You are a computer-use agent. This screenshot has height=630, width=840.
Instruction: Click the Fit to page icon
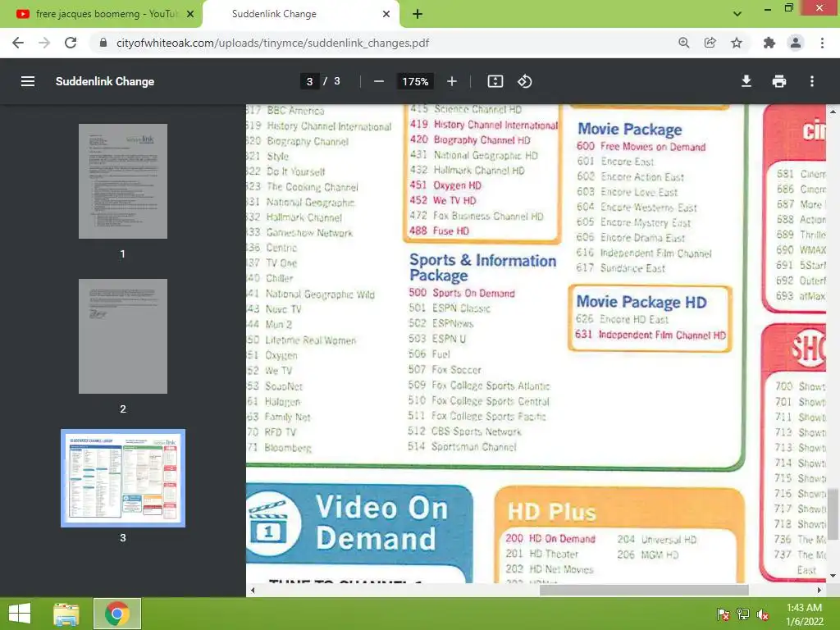[495, 81]
